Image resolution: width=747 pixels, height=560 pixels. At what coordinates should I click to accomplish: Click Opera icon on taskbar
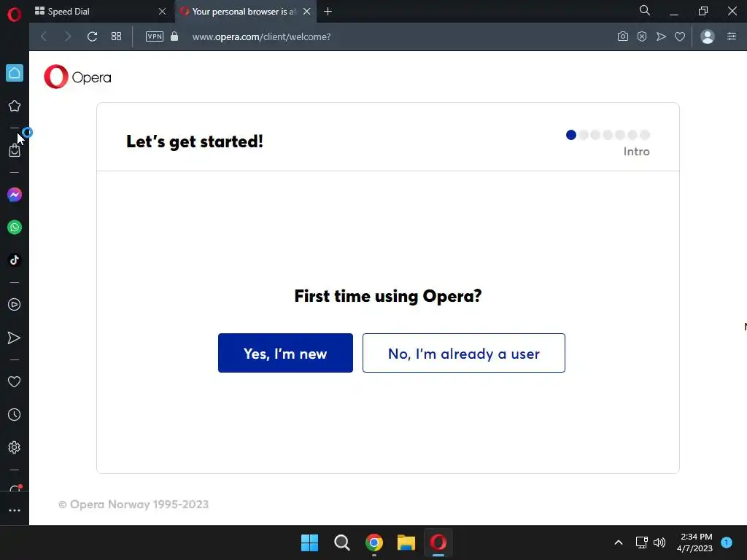[438, 542]
